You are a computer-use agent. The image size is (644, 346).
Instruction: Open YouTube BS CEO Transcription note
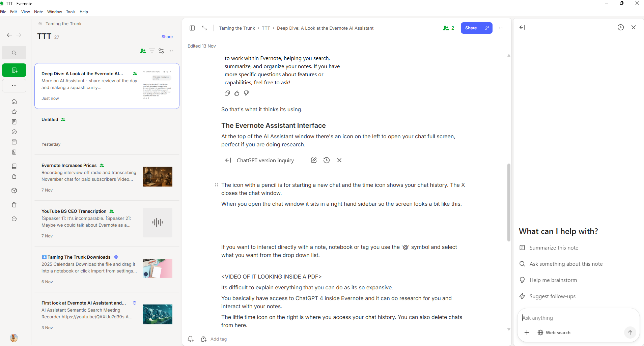107,224
